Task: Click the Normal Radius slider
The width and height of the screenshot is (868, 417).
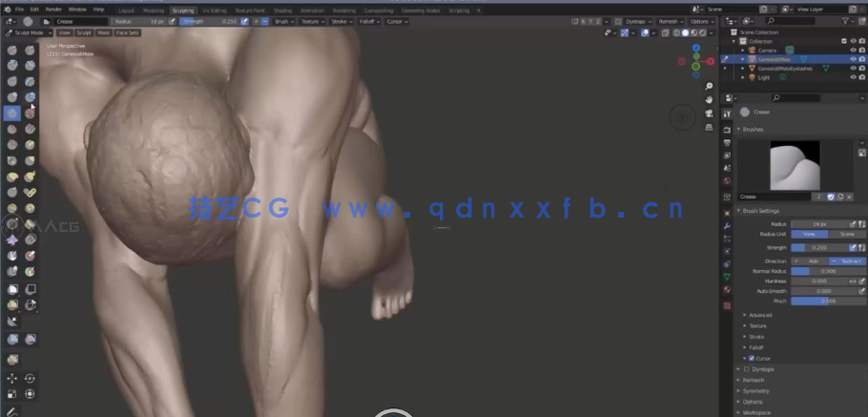Action: [828, 271]
